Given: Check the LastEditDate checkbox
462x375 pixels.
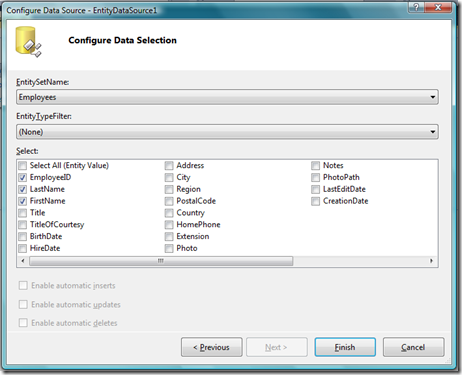Looking at the screenshot, I should pos(315,189).
